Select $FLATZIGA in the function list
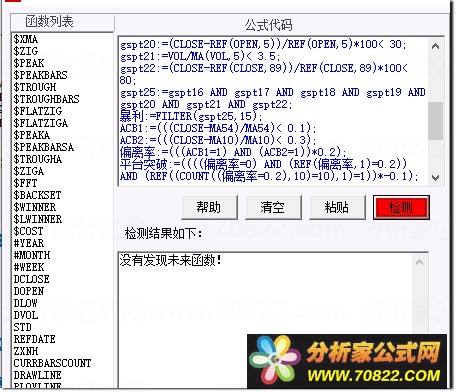457x392 pixels. tap(41, 123)
